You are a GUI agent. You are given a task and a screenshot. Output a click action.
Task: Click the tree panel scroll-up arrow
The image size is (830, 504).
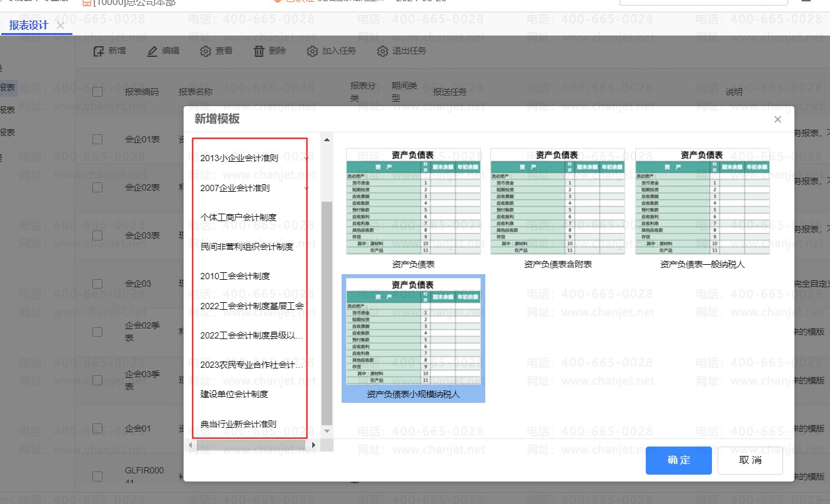pos(327,139)
